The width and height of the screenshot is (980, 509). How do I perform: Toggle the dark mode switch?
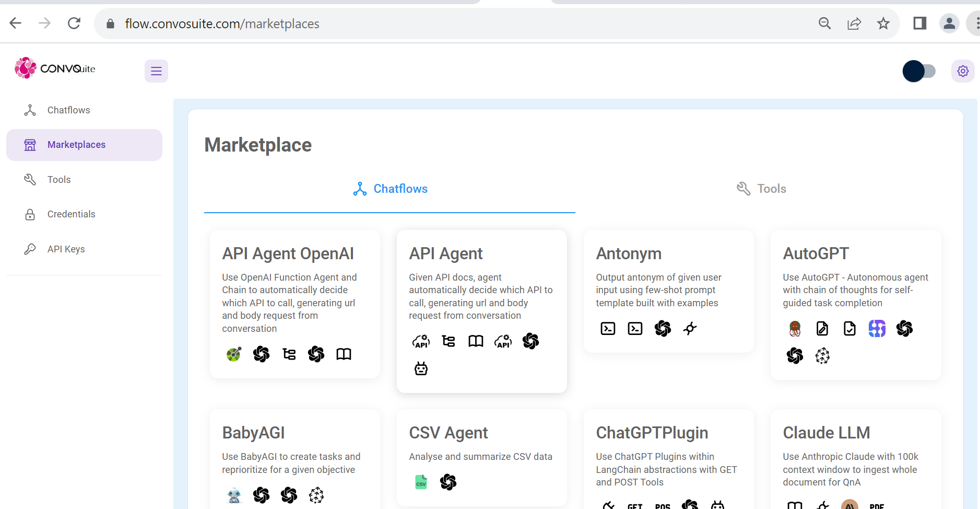point(919,71)
